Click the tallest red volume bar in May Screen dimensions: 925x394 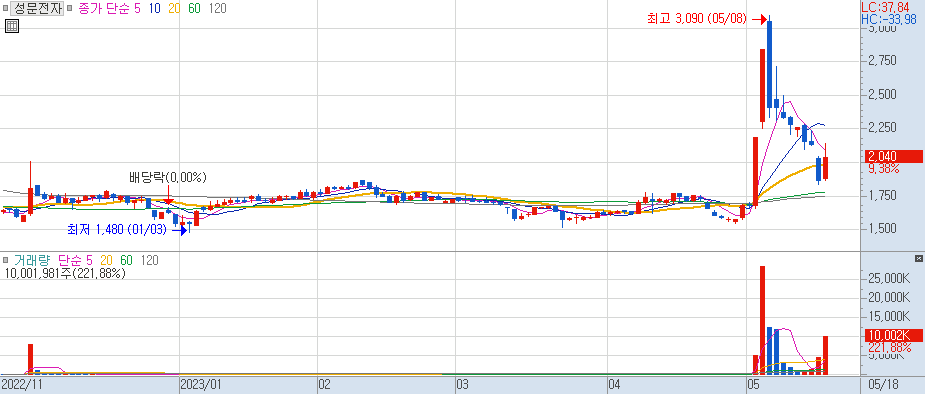pyautogui.click(x=762, y=320)
